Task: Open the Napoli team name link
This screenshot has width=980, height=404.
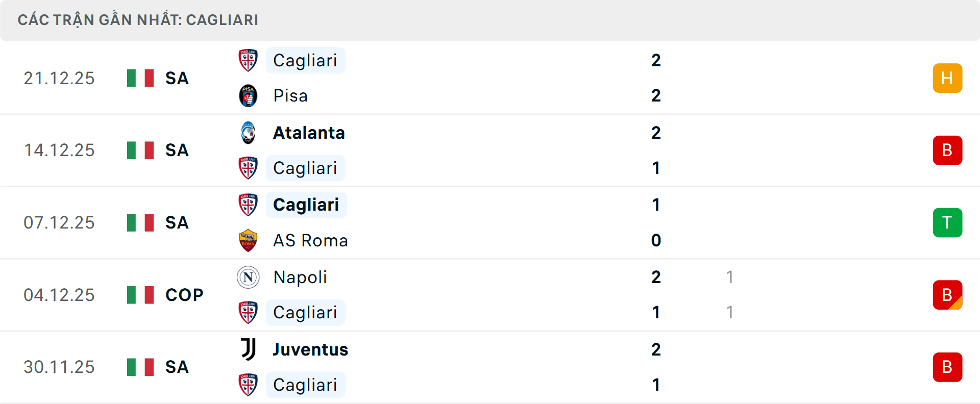Action: pyautogui.click(x=300, y=277)
